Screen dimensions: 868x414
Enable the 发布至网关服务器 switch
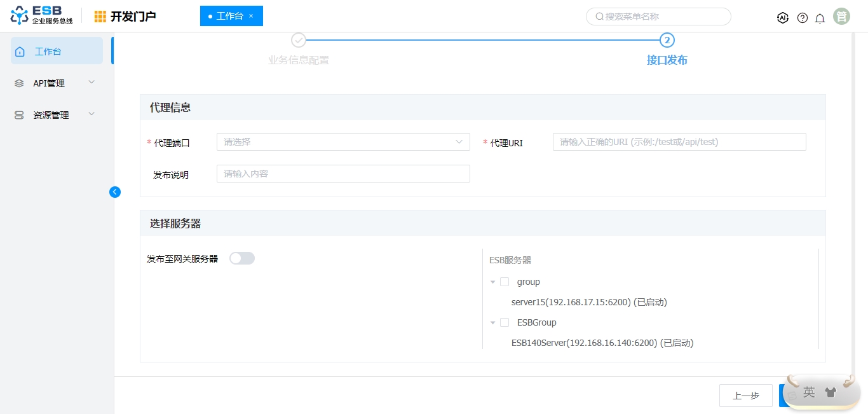click(242, 258)
